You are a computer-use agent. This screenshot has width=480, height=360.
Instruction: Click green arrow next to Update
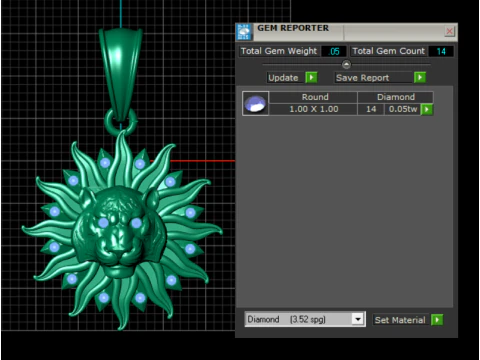311,78
